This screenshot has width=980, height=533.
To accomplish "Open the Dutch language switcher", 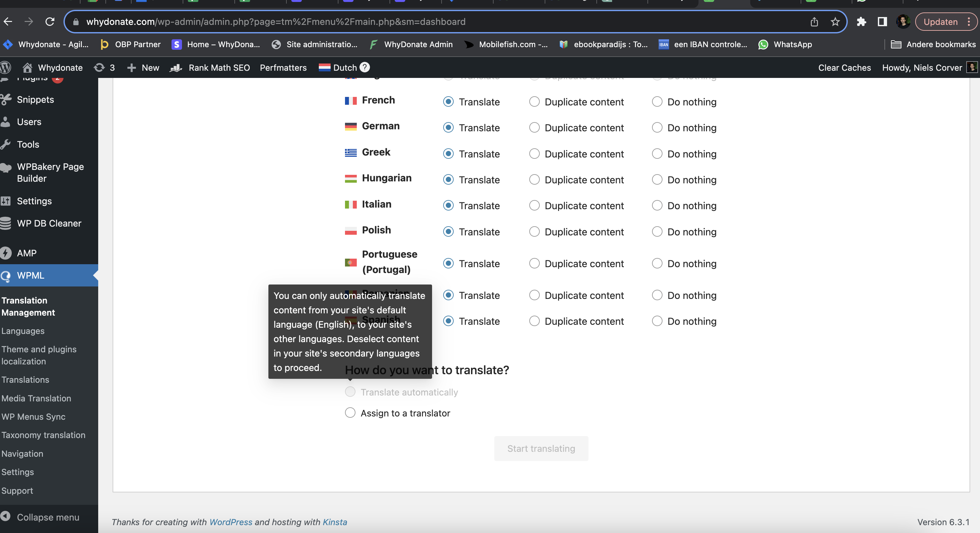I will 338,68.
